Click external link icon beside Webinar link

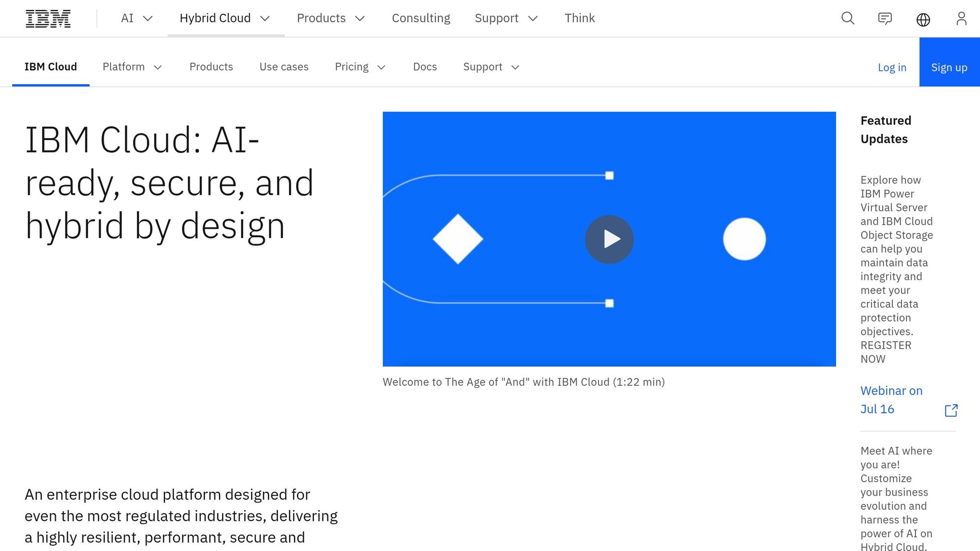tap(951, 410)
